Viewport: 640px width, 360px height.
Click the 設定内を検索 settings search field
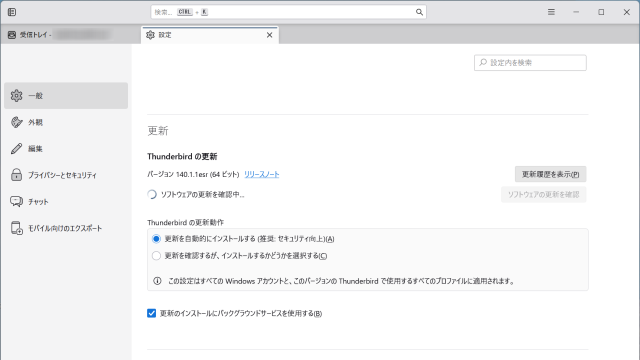(530, 63)
